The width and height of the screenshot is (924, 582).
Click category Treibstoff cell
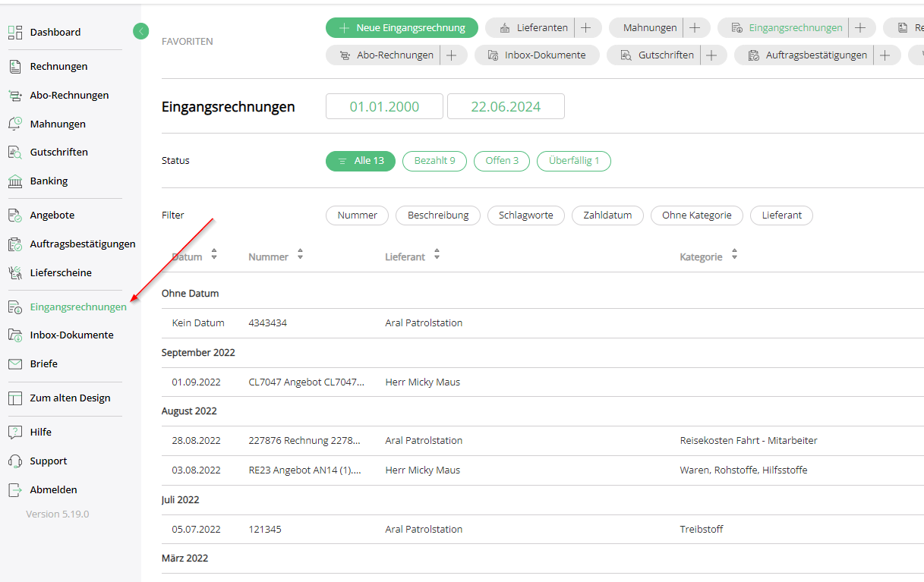[702, 530]
